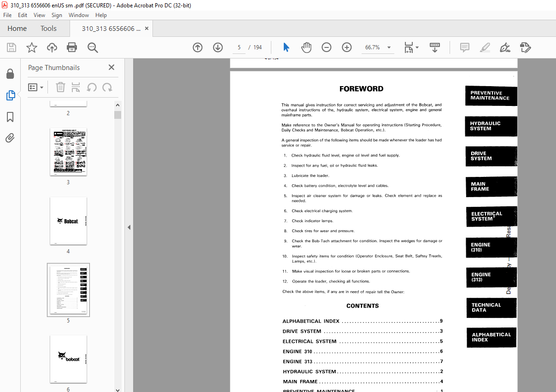Select the Highlight text pen
556x392 pixels.
pyautogui.click(x=485, y=47)
